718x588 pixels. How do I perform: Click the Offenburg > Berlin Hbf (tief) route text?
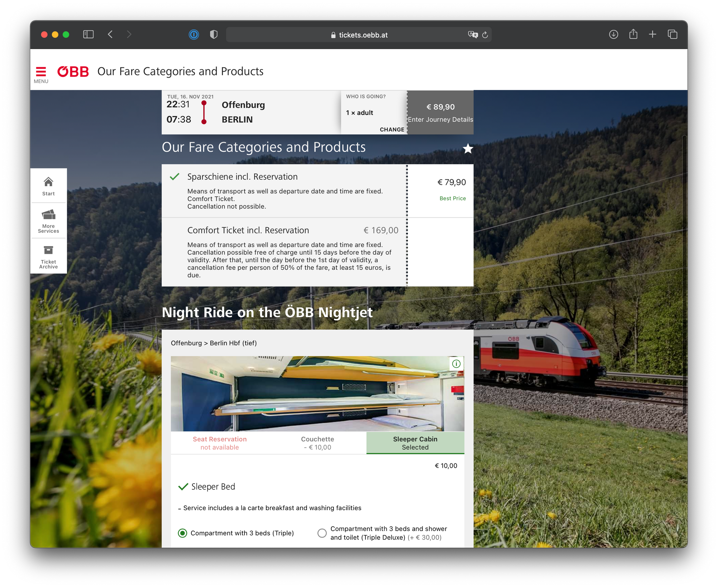click(x=214, y=343)
